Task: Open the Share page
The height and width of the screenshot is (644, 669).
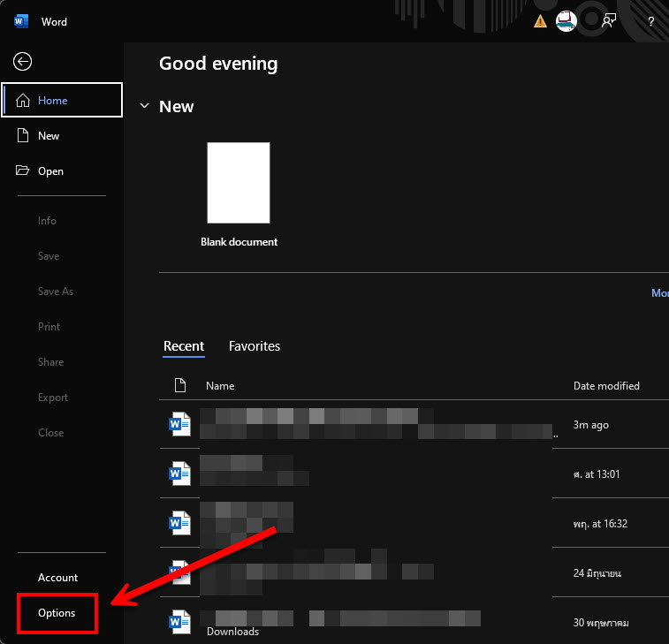Action: (50, 362)
